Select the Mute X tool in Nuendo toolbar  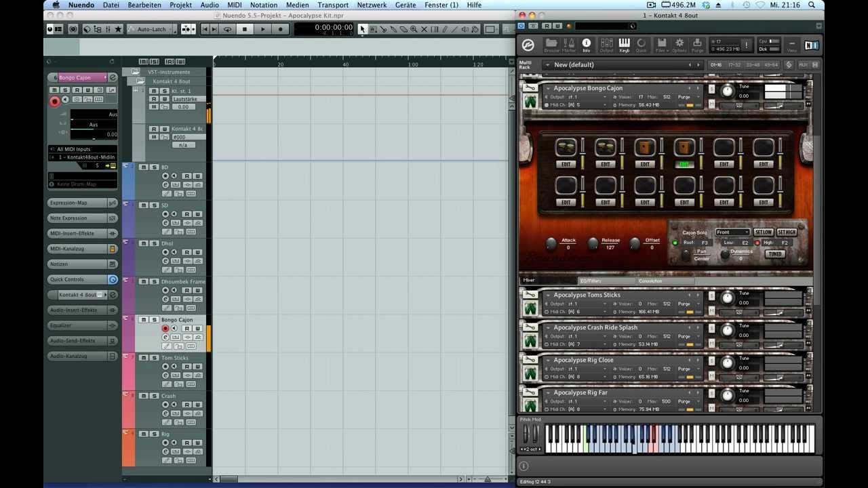425,29
